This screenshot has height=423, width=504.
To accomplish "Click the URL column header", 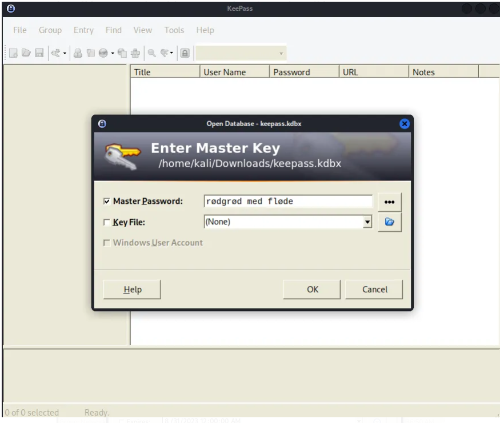I will [374, 72].
